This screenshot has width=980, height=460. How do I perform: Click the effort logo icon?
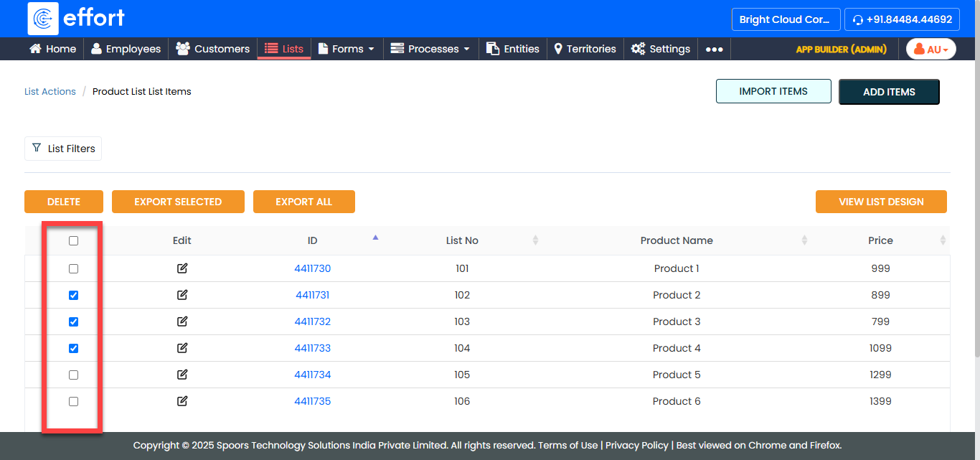click(43, 19)
